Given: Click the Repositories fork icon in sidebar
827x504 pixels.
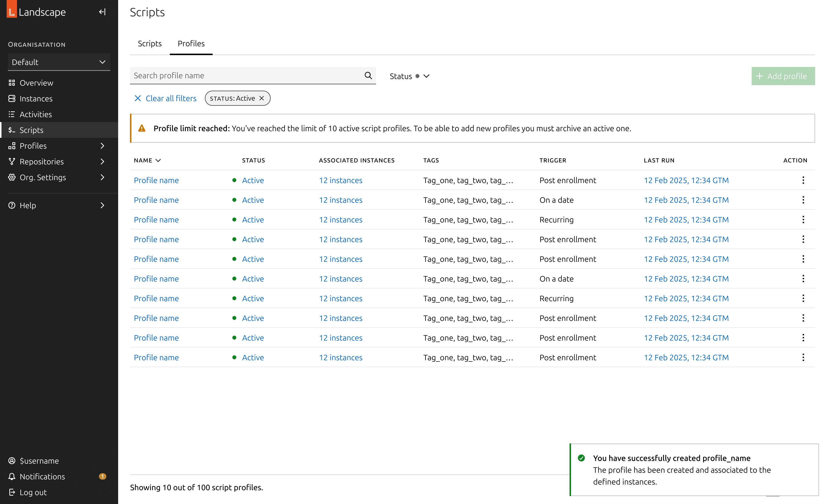Looking at the screenshot, I should (12, 161).
